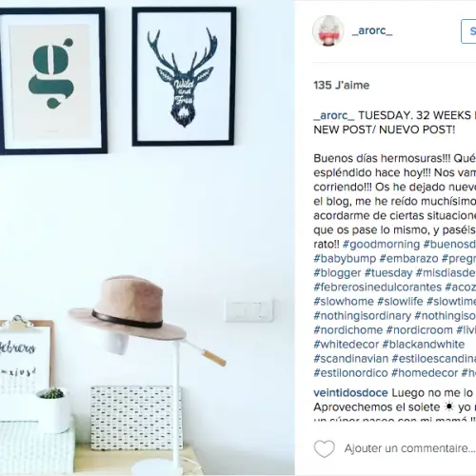This screenshot has height=476, width=476.
Task: Open the #slowlife hashtag
Action: pos(400,301)
